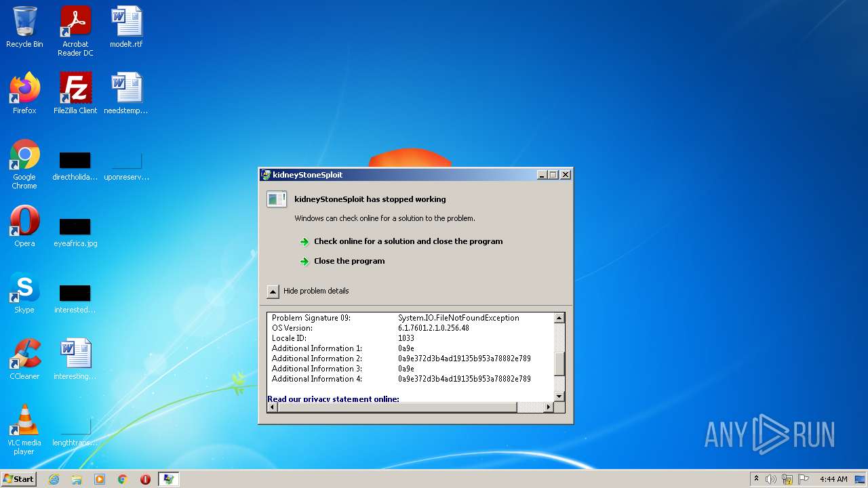
Task: Click the horizontal scrollbar thumb in details
Action: point(397,407)
